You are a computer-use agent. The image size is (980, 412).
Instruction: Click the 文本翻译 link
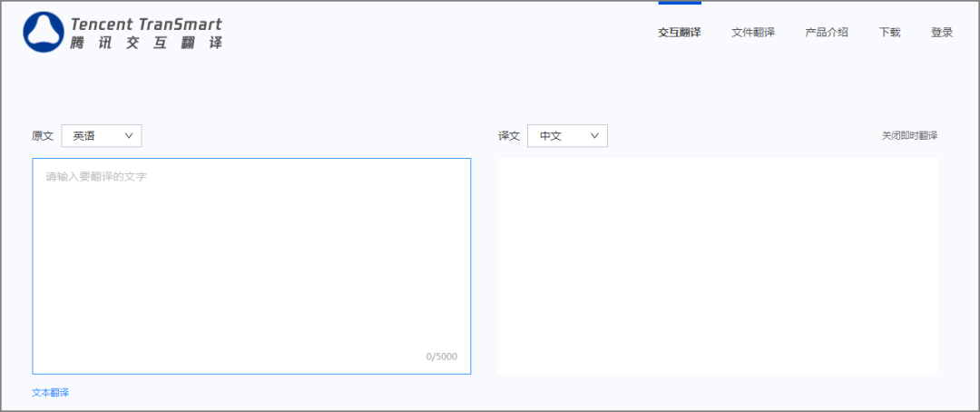coord(51,393)
